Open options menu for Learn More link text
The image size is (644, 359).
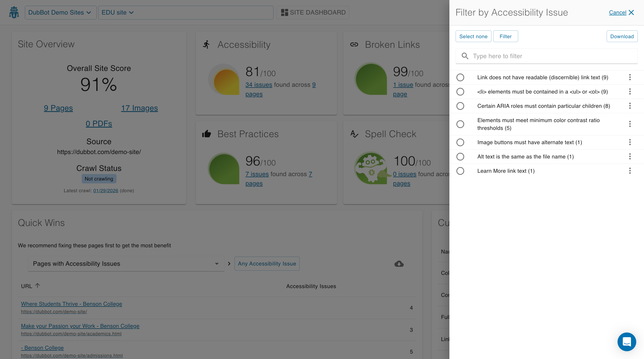(630, 171)
